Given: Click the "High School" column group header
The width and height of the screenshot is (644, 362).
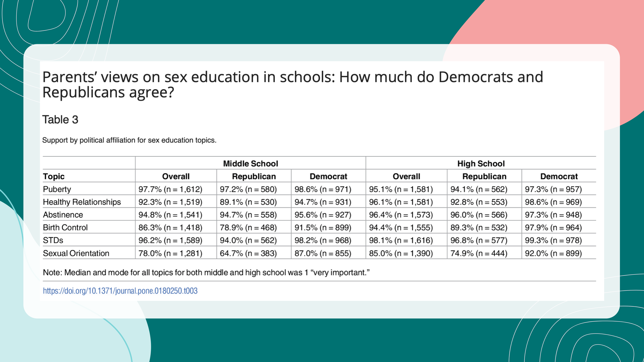Looking at the screenshot, I should point(481,164).
